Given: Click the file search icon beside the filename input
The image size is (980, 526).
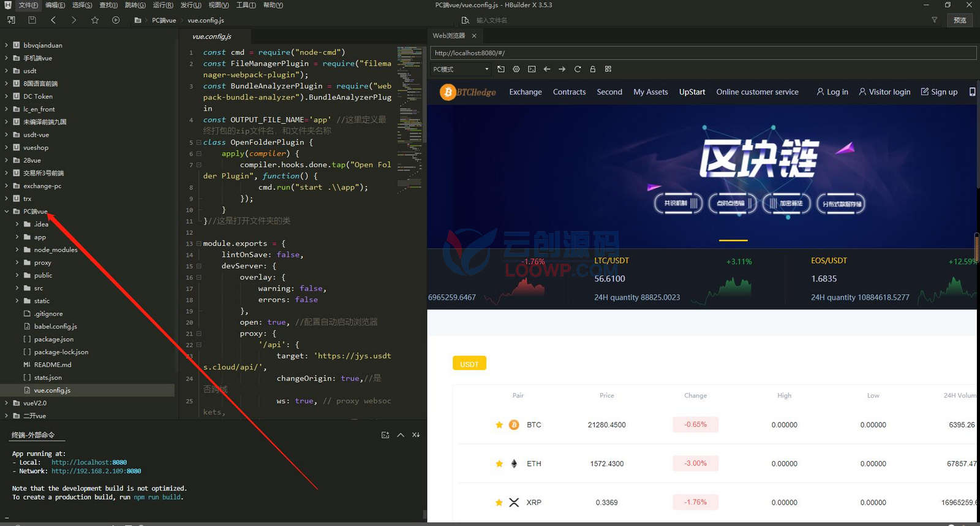Looking at the screenshot, I should click(465, 20).
